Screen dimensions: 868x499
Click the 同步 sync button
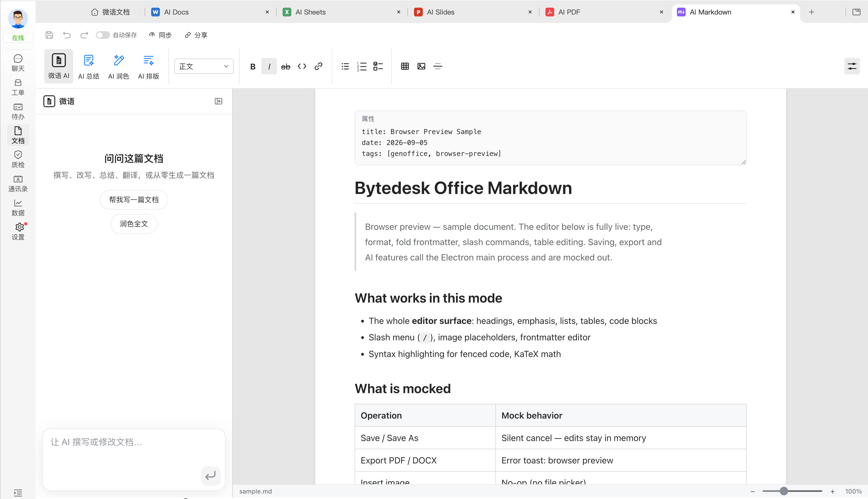(x=160, y=35)
